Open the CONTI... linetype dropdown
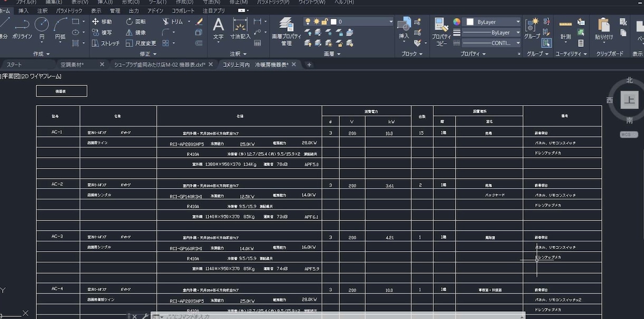This screenshot has width=644, height=319. tap(517, 43)
